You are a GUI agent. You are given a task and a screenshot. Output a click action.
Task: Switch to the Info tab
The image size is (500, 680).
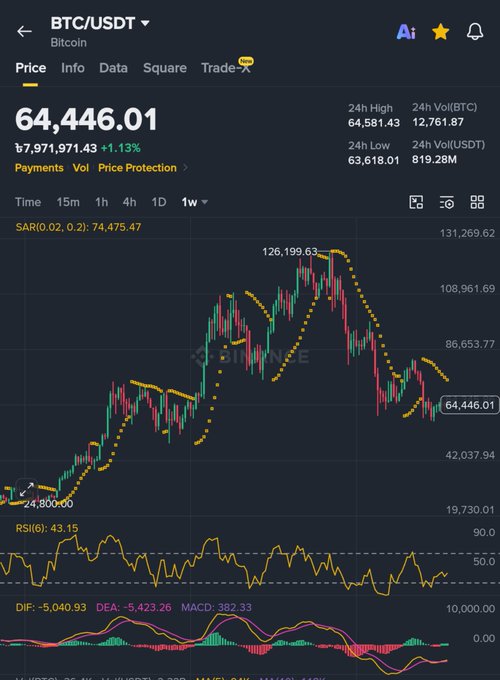(73, 68)
